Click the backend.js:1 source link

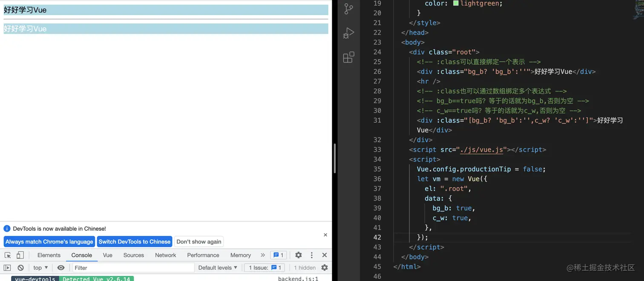(x=298, y=279)
